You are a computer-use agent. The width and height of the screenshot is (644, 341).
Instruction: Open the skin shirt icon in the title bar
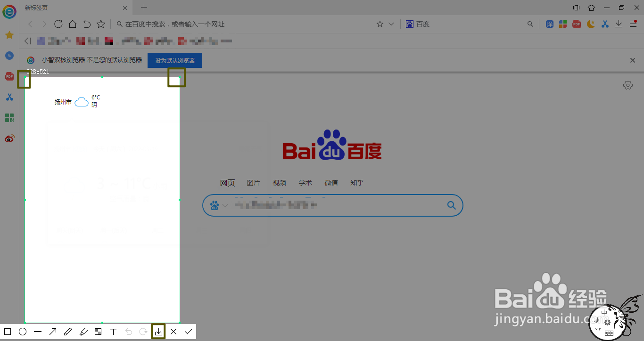[591, 8]
